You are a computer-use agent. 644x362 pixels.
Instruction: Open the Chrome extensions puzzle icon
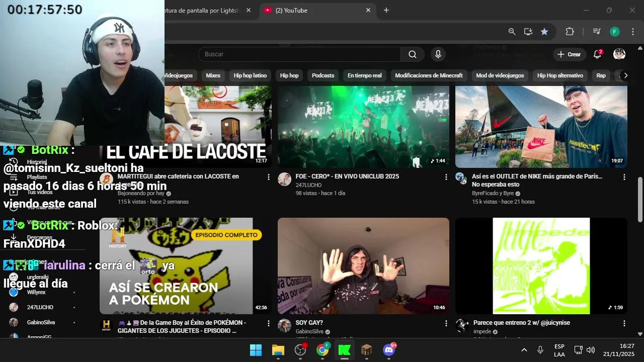570,32
